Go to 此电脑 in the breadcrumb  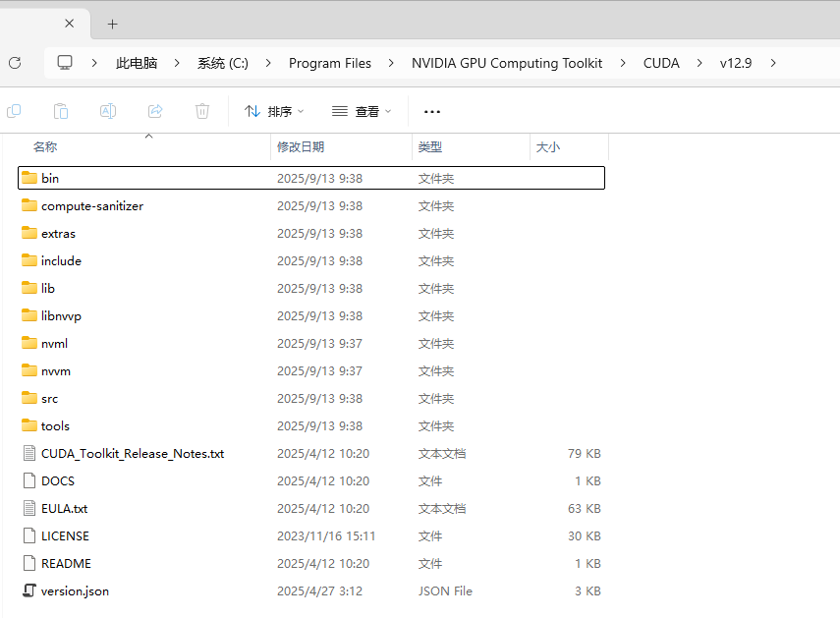click(x=137, y=63)
